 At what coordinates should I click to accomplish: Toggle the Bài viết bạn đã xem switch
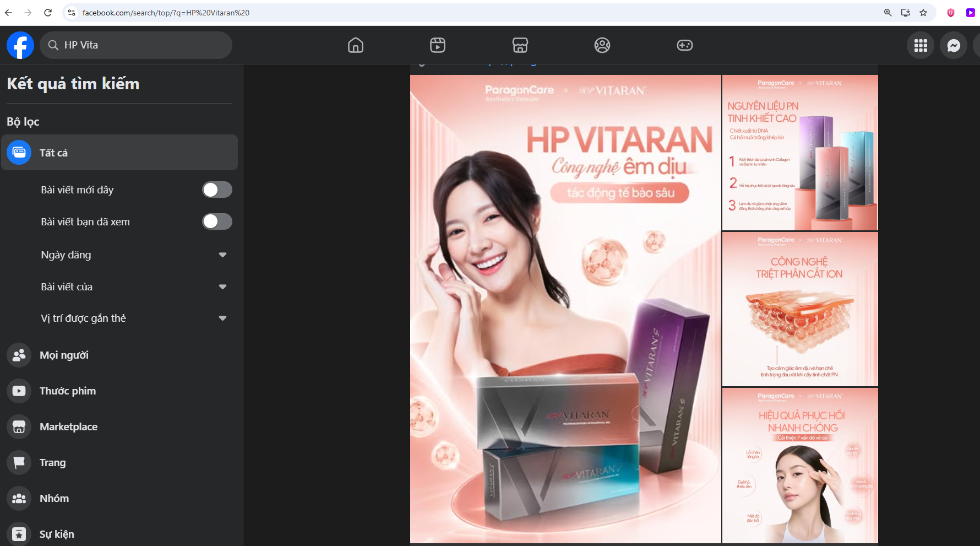[217, 221]
